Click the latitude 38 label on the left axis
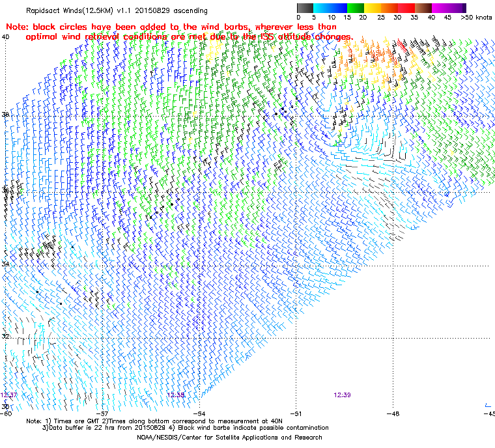Viewport: 495px width, 448px height. 5,114
